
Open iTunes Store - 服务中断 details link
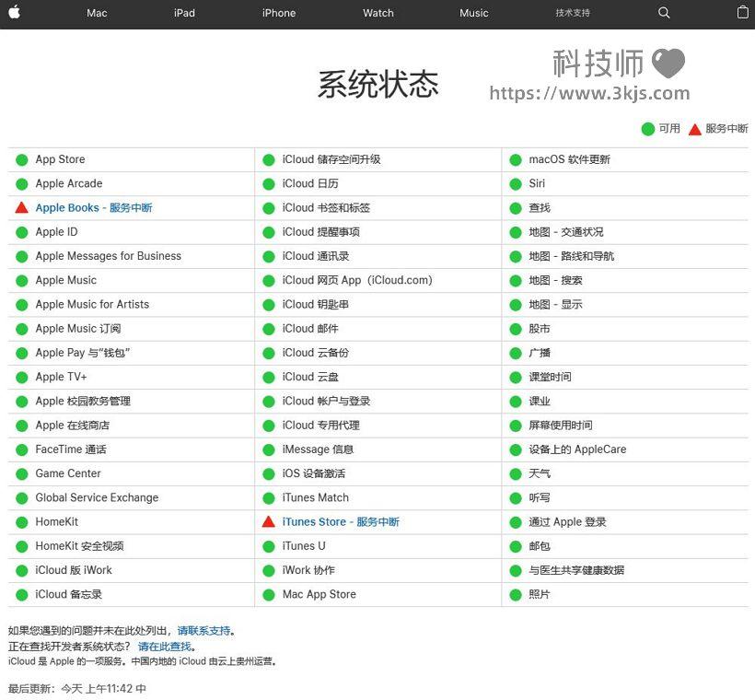coord(341,521)
